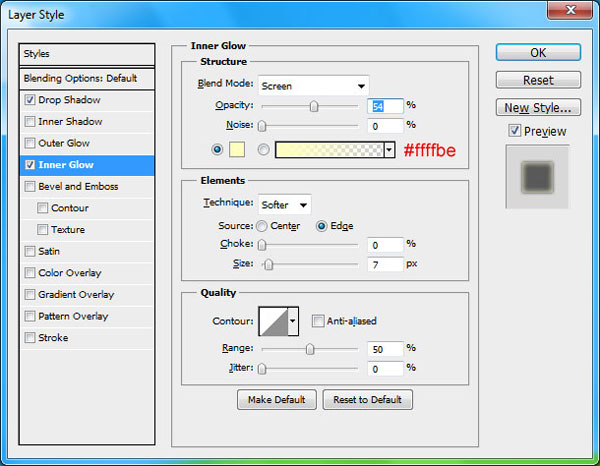
Task: Tick the Stroke checkbox
Action: (x=30, y=338)
